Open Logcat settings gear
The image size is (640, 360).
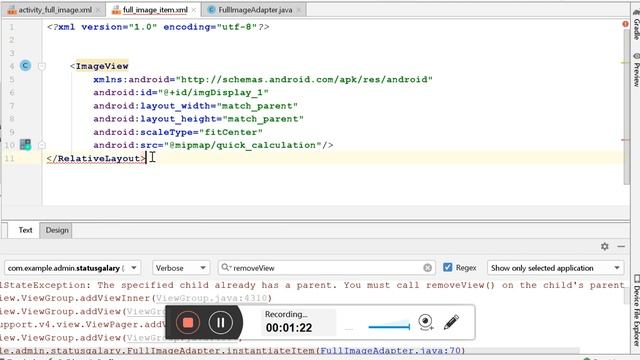[604, 247]
